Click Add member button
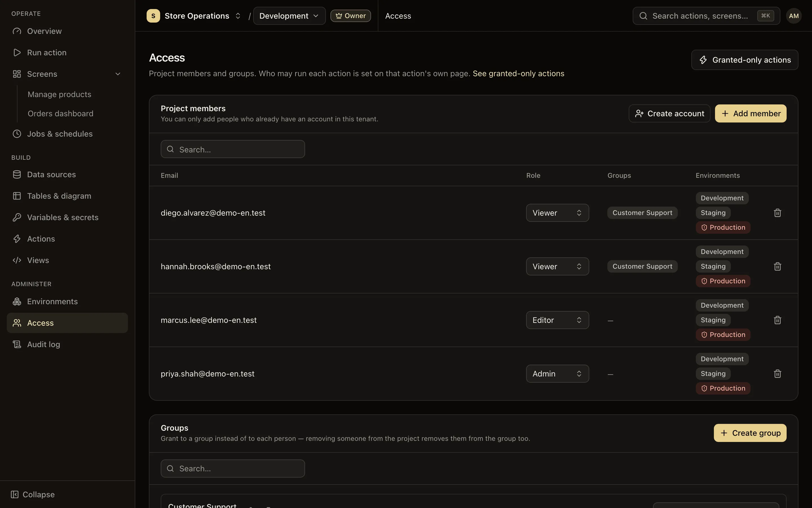Screen dimensions: 812x508 coord(751,113)
